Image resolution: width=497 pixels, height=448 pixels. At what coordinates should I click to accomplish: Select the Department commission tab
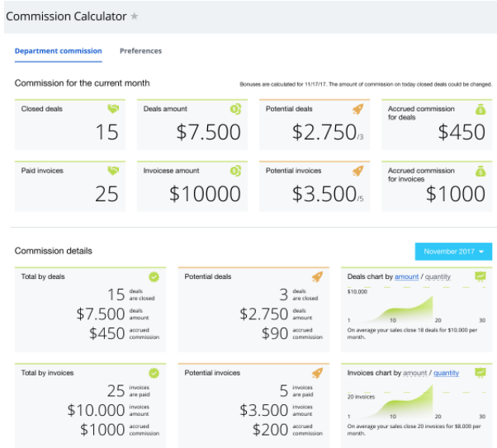tap(59, 50)
